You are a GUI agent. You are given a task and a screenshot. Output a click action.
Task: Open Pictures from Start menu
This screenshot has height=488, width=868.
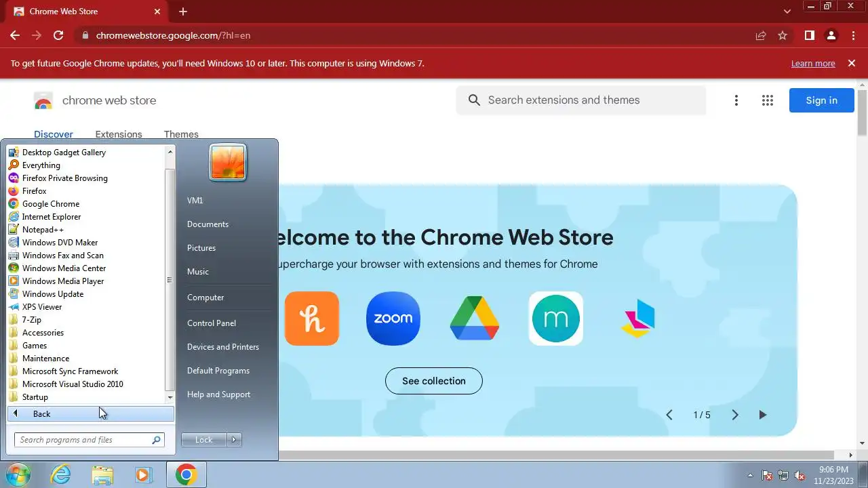pyautogui.click(x=201, y=248)
